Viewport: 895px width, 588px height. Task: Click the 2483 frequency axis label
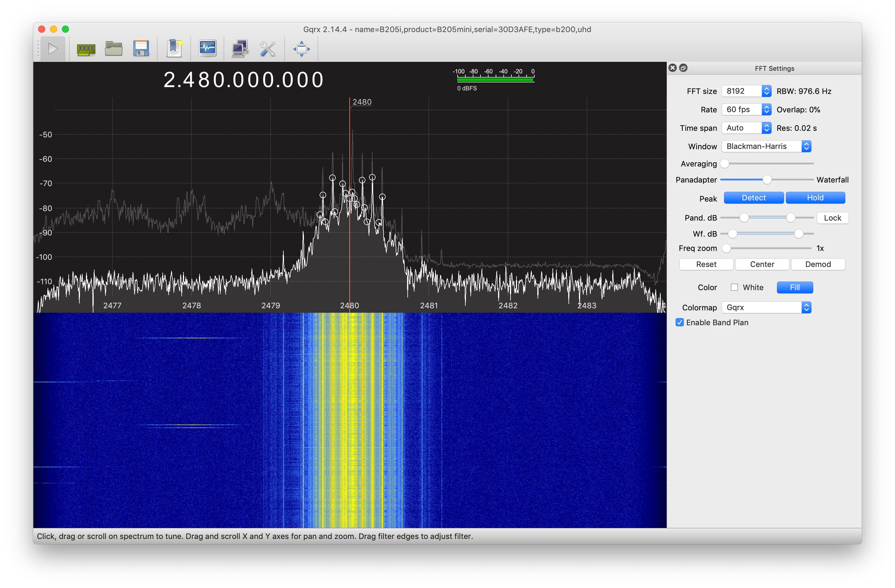[587, 305]
